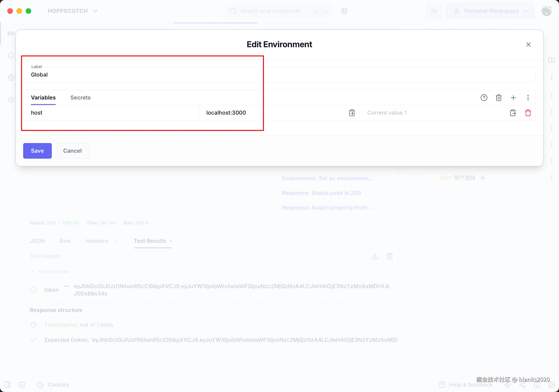The width and height of the screenshot is (559, 392).
Task: Click the copy icon beside the Current value 1 field
Action: [513, 113]
